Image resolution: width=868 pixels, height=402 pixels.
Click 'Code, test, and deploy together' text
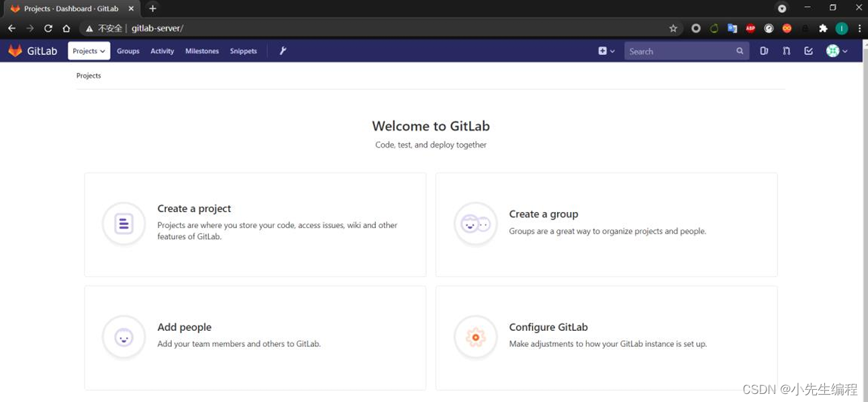(x=431, y=145)
